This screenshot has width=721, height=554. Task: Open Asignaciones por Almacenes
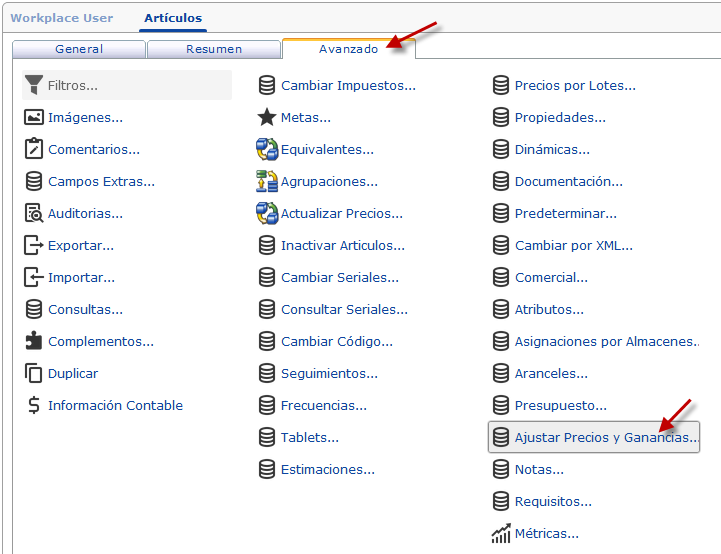pos(607,342)
